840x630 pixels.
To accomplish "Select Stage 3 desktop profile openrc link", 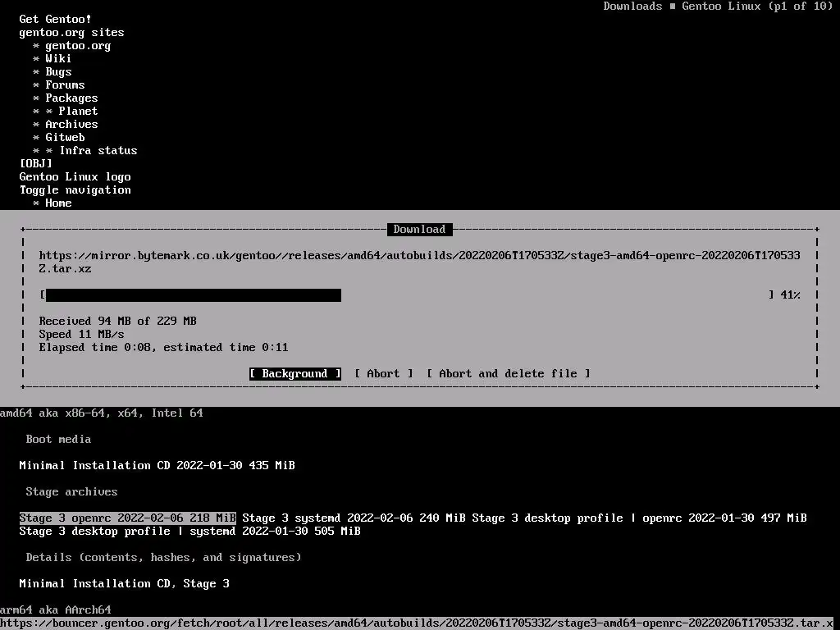I will (639, 518).
